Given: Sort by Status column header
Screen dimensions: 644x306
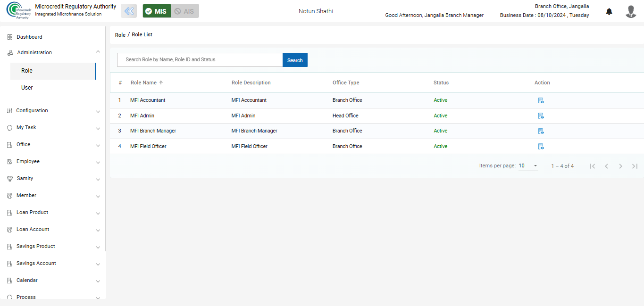Looking at the screenshot, I should [441, 83].
